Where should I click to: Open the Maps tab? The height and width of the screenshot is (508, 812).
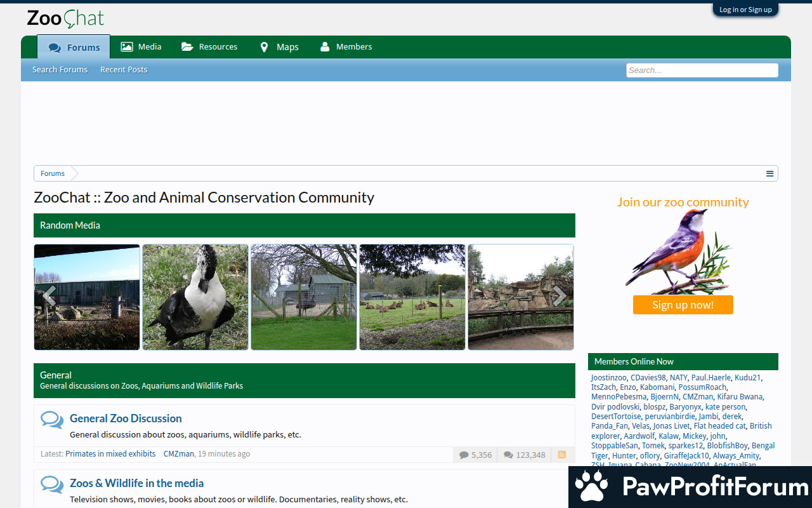(x=279, y=47)
